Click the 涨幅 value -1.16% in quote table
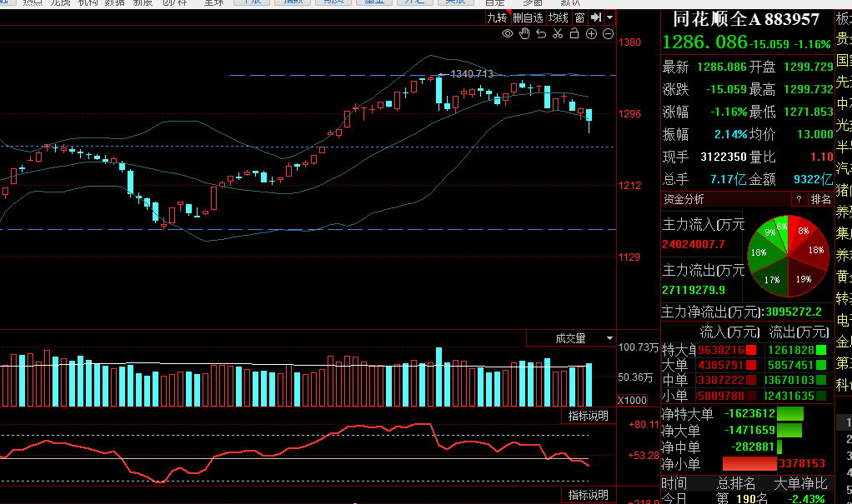Screen dimensions: 852x504 729,112
